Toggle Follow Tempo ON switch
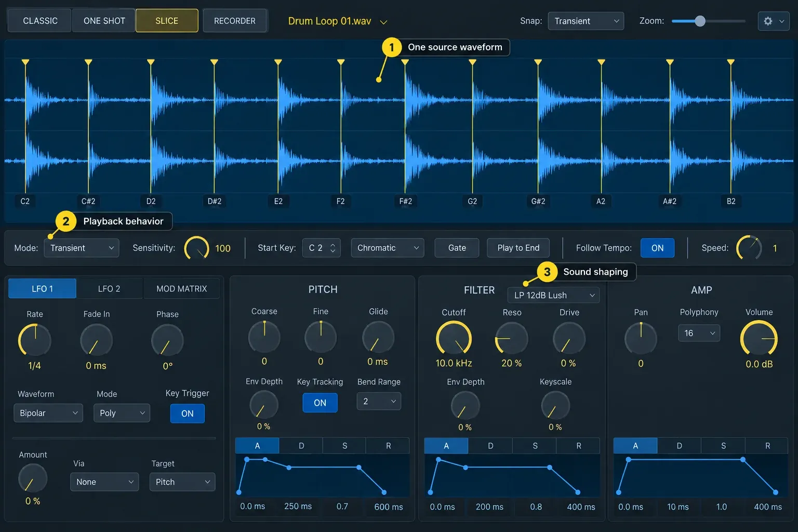The width and height of the screenshot is (798, 532). point(657,248)
